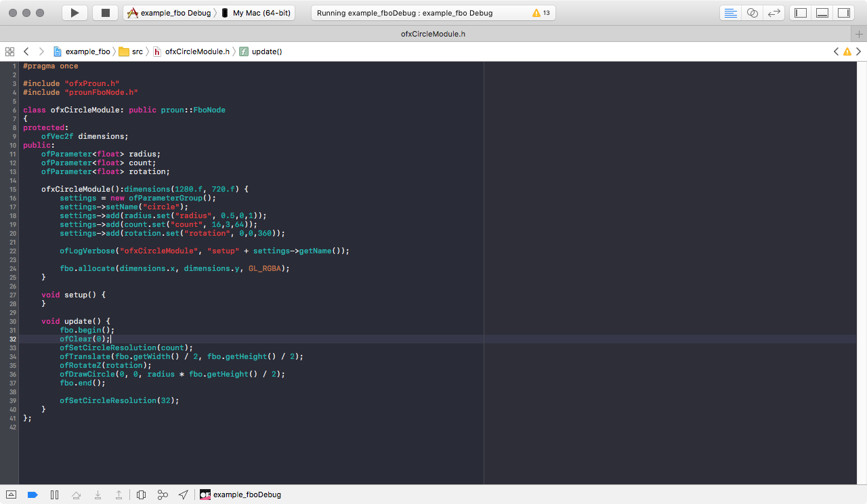Viewport: 867px width, 504px height.
Task: Pause program execution
Action: (x=54, y=495)
